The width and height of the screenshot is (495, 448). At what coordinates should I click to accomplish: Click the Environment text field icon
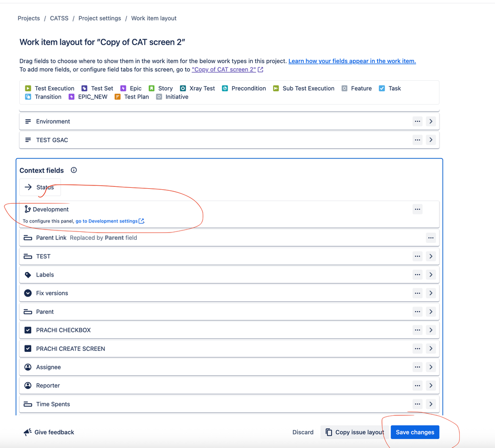(x=28, y=121)
